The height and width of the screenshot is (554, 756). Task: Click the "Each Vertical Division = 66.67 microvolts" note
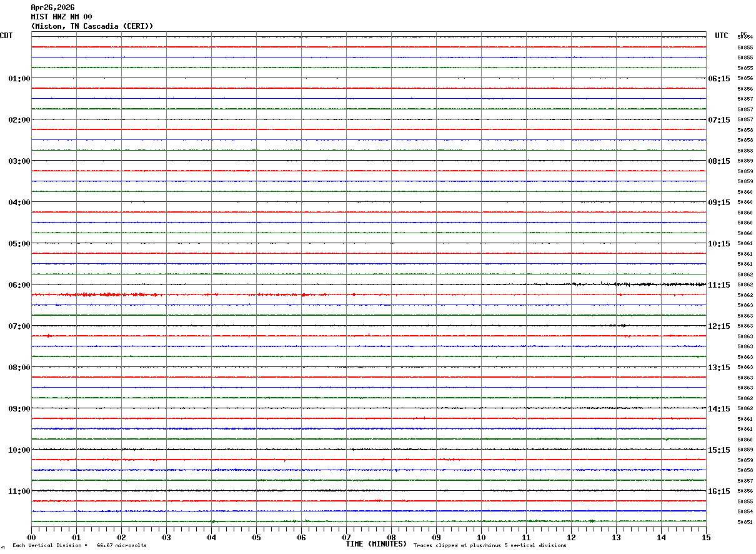click(x=80, y=546)
